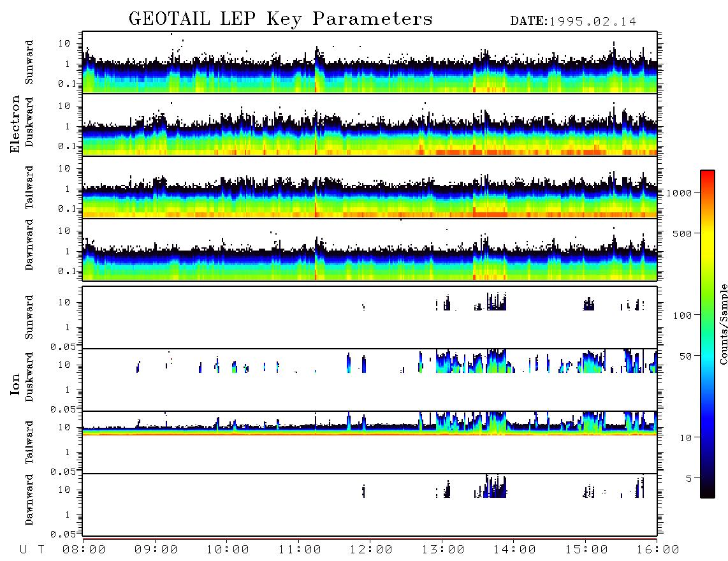Select the Ion Dawnward axis label
This screenshot has height=561, width=728.
[x=29, y=500]
